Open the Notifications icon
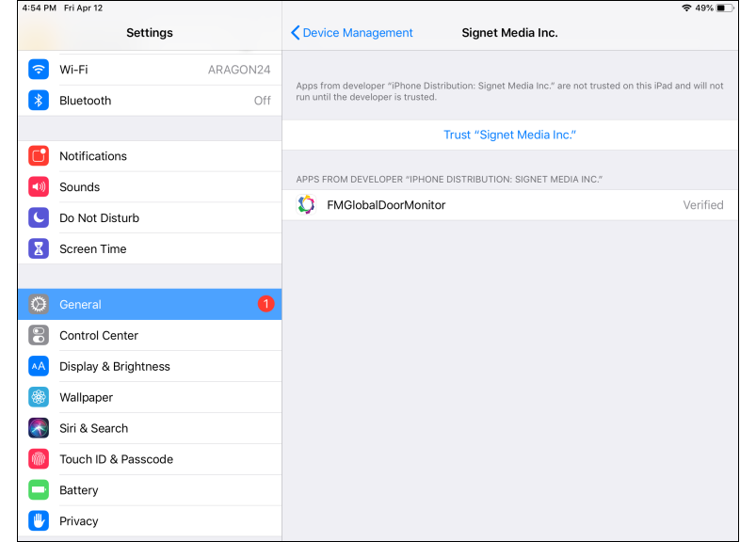Viewport: 756px width, 542px height. (39, 156)
